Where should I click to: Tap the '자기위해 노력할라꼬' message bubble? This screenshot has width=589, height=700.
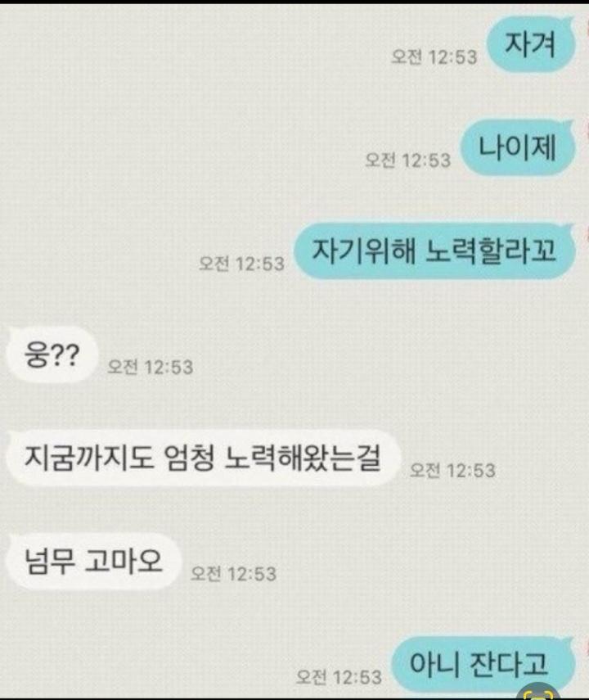click(434, 251)
